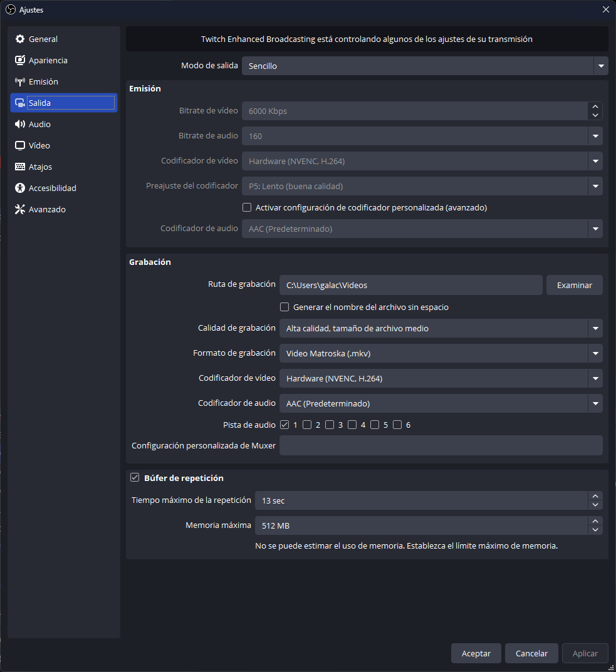Image resolution: width=616 pixels, height=672 pixels.
Task: Decrease Tiempo máximo de la repetición
Action: click(x=595, y=505)
